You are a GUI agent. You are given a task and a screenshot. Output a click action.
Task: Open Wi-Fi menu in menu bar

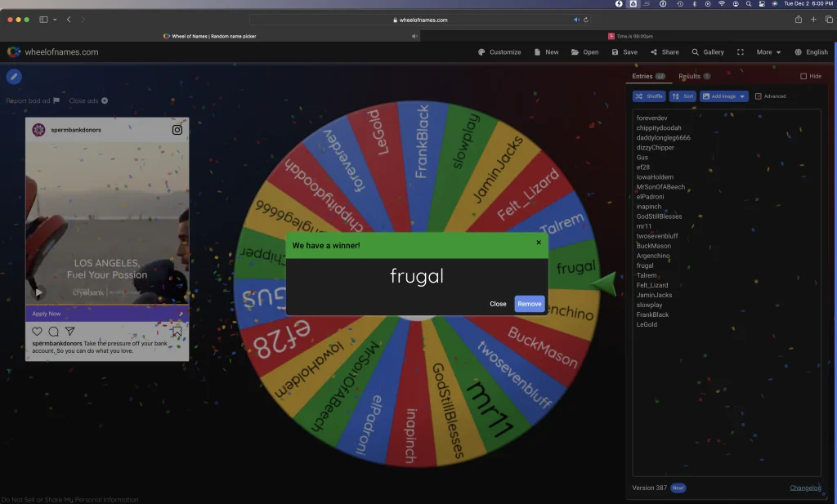pyautogui.click(x=722, y=4)
